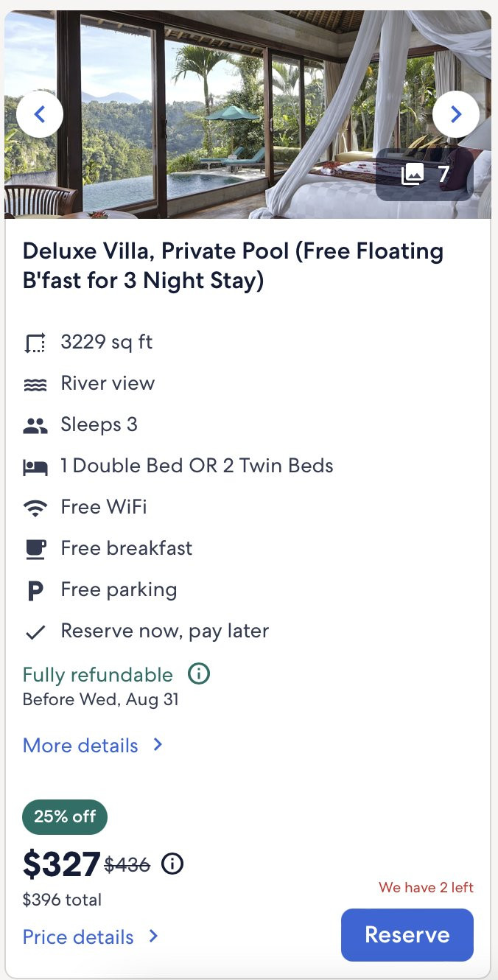Click the river view waves icon
Image resolution: width=498 pixels, height=980 pixels.
coord(35,384)
